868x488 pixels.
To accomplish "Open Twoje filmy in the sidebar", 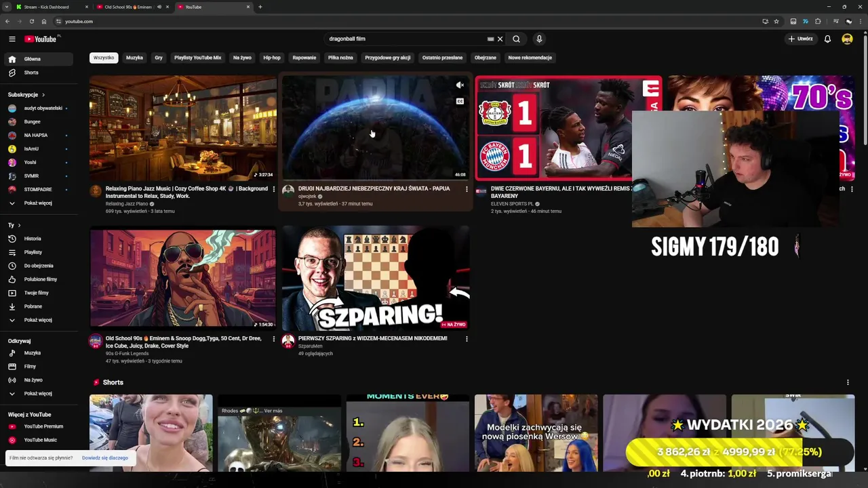I will tap(39, 293).
